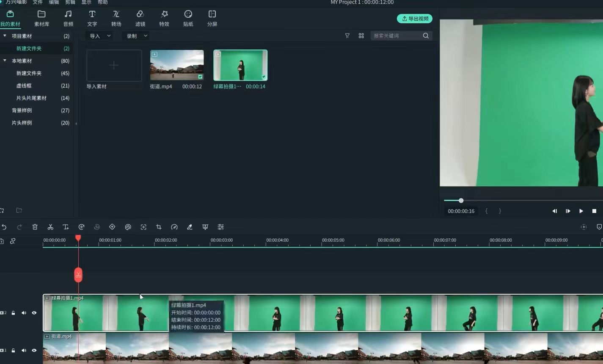Click the undo arrow icon

[4, 227]
